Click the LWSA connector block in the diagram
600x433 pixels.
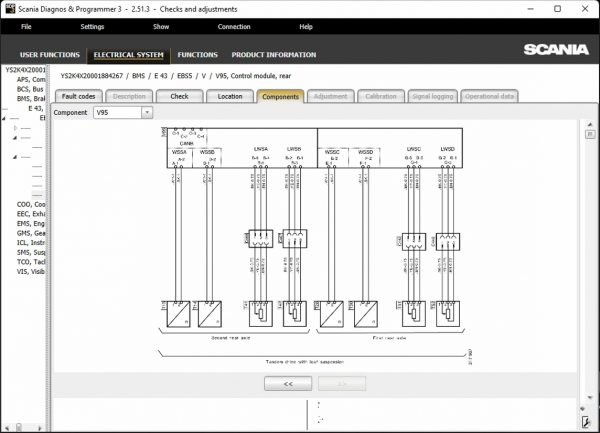pyautogui.click(x=259, y=239)
